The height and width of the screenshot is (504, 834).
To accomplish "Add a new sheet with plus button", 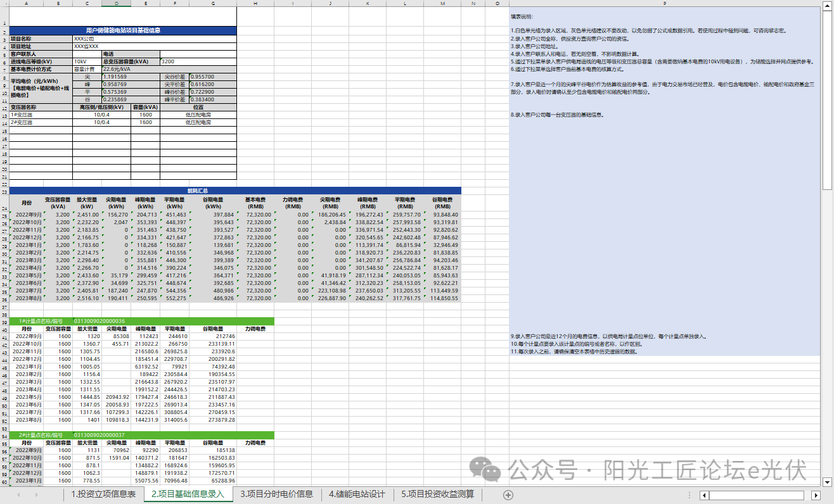I will click(x=507, y=495).
